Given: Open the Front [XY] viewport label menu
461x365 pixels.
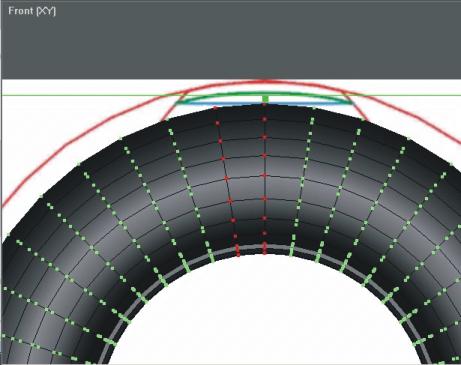Looking at the screenshot, I should 32,11.
